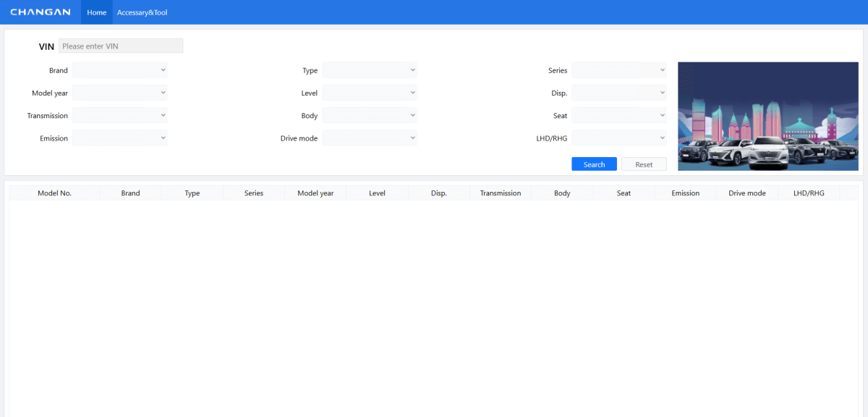Open the Disp. dropdown
The height and width of the screenshot is (417, 868).
pos(619,93)
